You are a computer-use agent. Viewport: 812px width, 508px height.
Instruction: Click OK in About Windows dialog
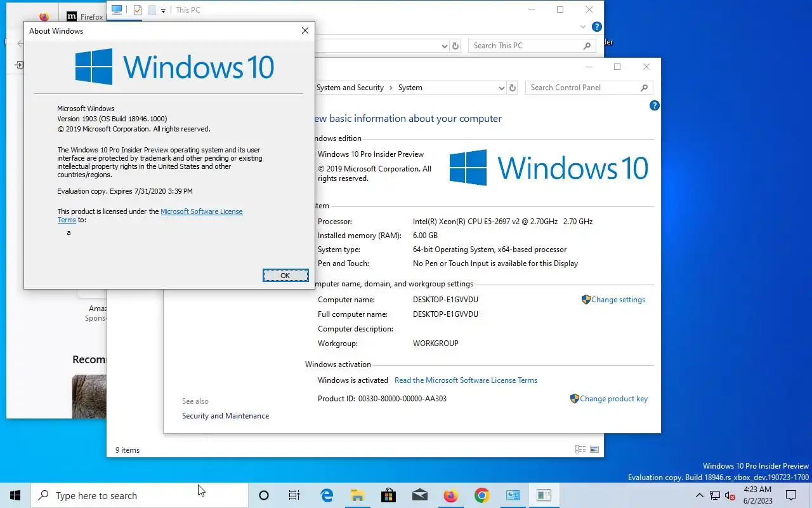pos(285,276)
